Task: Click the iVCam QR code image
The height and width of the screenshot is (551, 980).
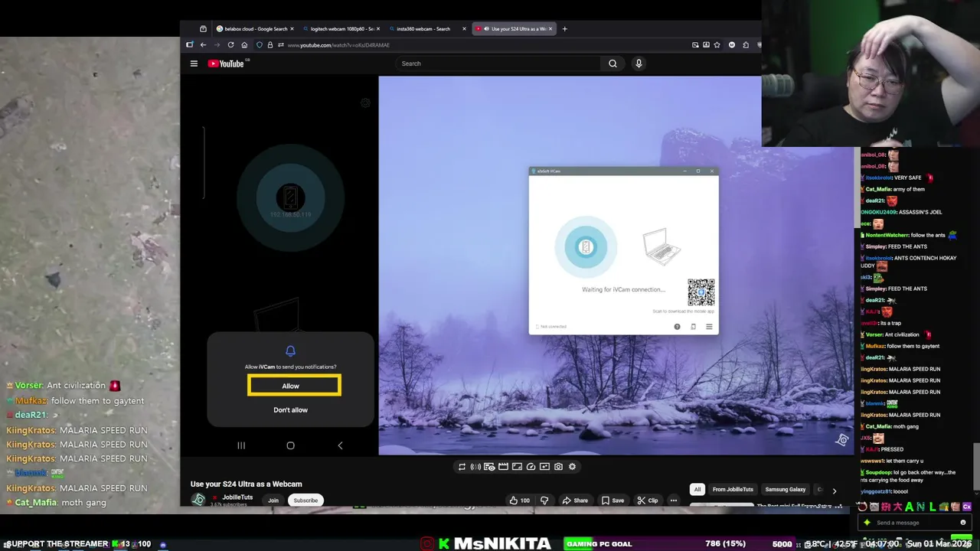Action: click(701, 292)
